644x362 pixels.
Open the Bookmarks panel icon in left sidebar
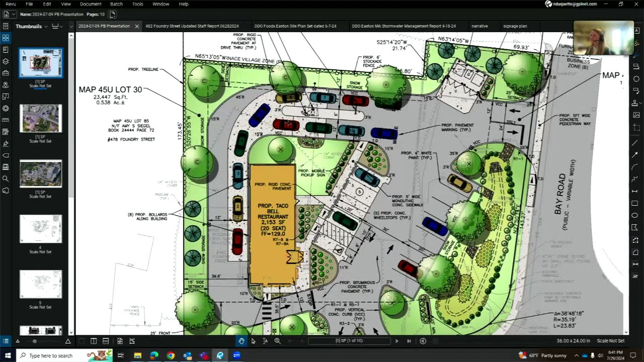click(x=6, y=50)
